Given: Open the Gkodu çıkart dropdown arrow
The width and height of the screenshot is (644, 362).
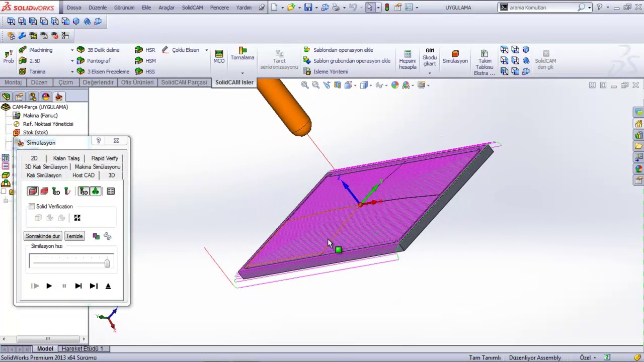Looking at the screenshot, I should (x=430, y=73).
